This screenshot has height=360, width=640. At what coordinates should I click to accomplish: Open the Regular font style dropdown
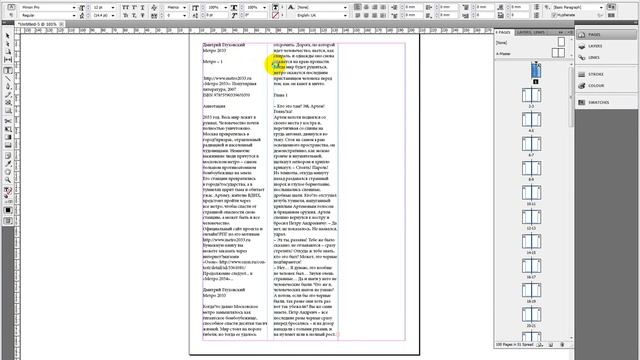point(74,15)
